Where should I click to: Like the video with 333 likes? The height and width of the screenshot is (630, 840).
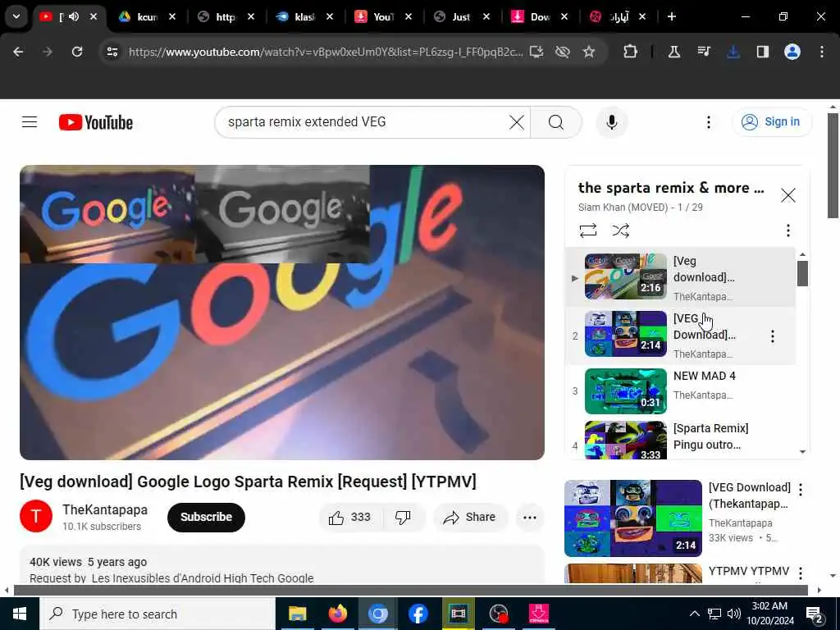tap(350, 517)
